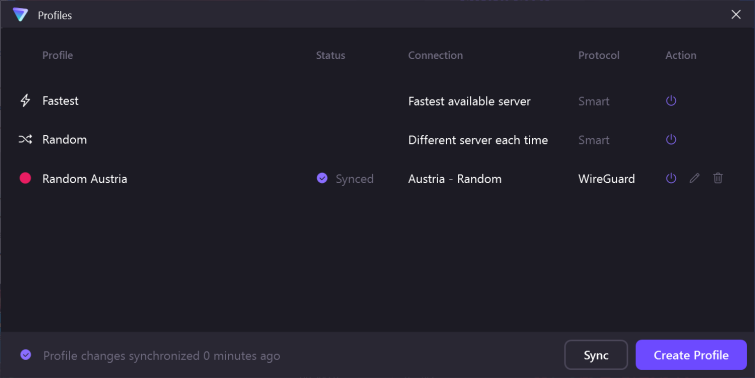Click the Sync button
Image resolution: width=755 pixels, height=378 pixels.
click(596, 355)
